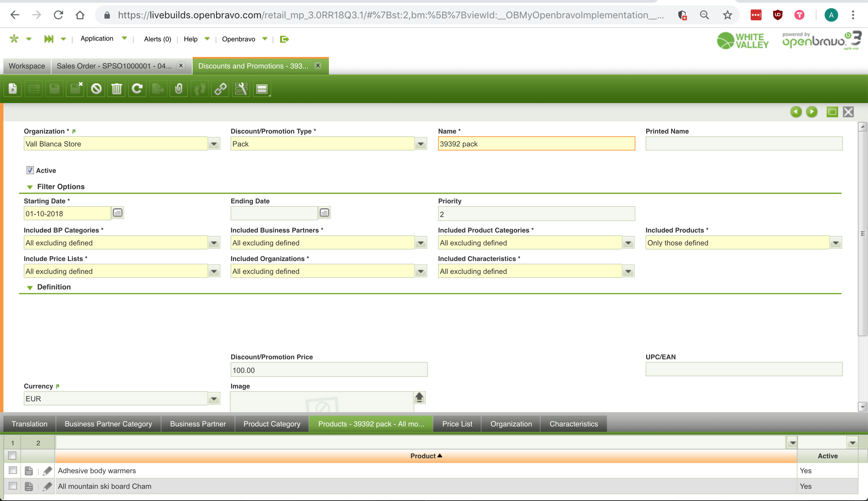Viewport: 868px width, 501px height.
Task: Select the Adhesive body warmers row checkbox
Action: [13, 470]
